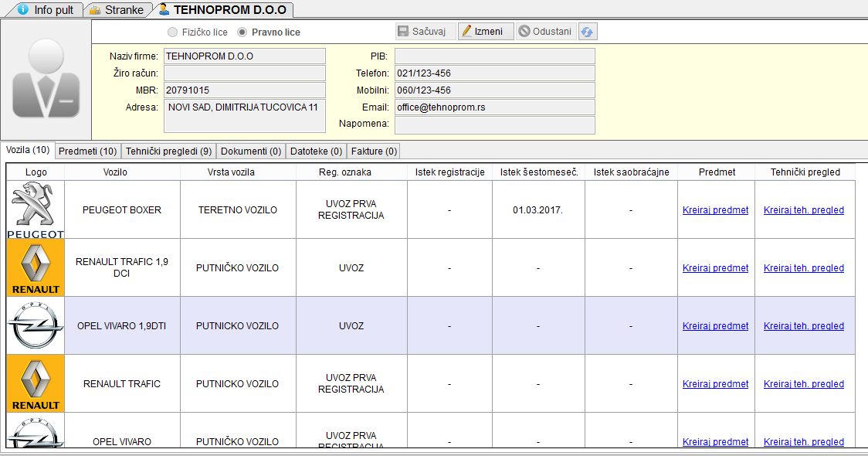
Task: Click the Istek registracije column header
Action: 449,172
